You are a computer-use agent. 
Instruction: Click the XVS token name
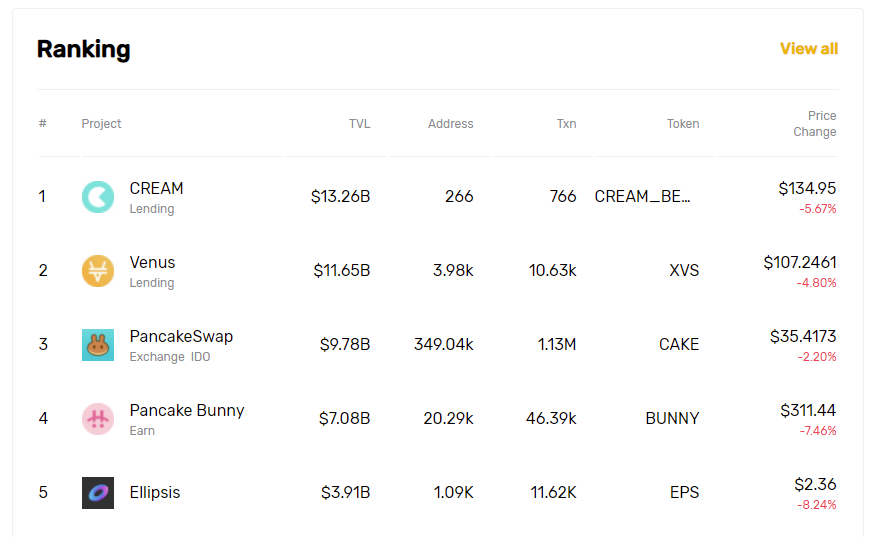click(x=684, y=270)
